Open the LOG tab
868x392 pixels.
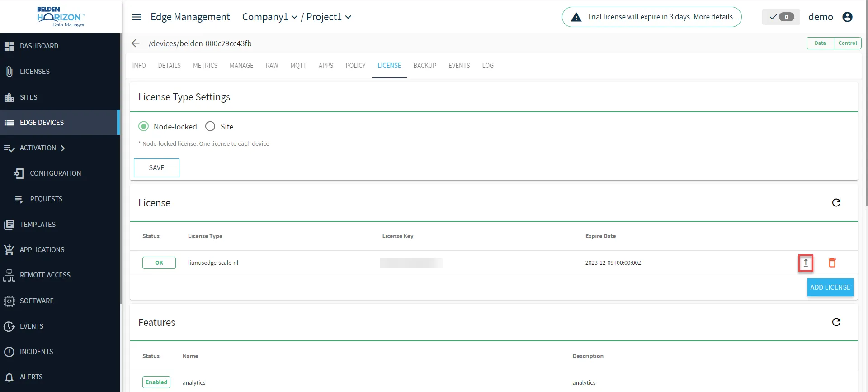(488, 66)
